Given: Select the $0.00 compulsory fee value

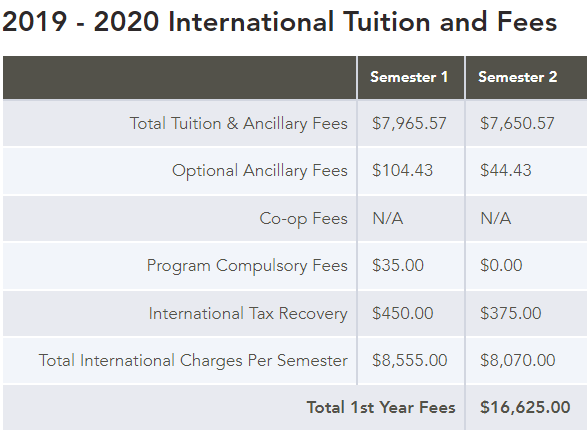Looking at the screenshot, I should tap(501, 265).
